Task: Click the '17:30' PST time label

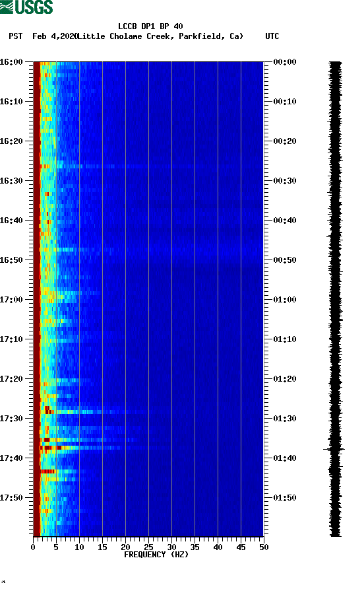Action: tap(11, 419)
